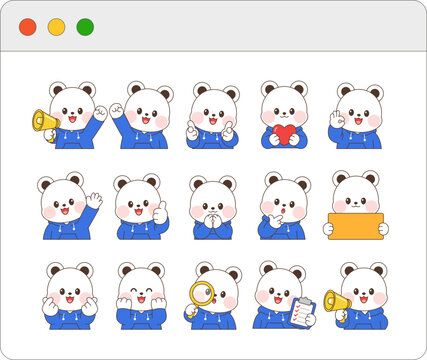Image resolution: width=427 pixels, height=360 pixels.
Task: Click the bear waving an open hand
Action: pyautogui.click(x=70, y=206)
